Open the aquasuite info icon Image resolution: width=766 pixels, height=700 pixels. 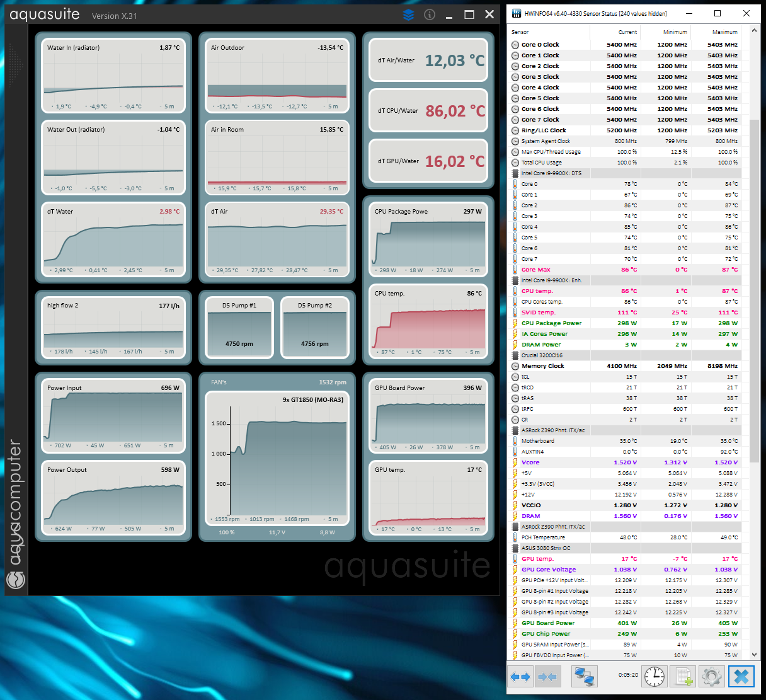430,14
